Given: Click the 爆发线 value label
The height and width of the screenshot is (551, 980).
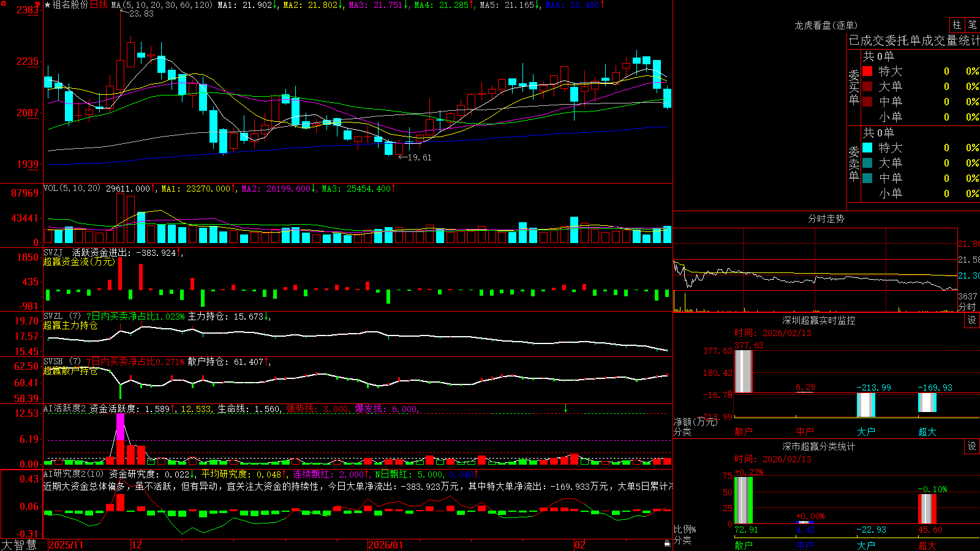Looking at the screenshot, I should (x=386, y=409).
